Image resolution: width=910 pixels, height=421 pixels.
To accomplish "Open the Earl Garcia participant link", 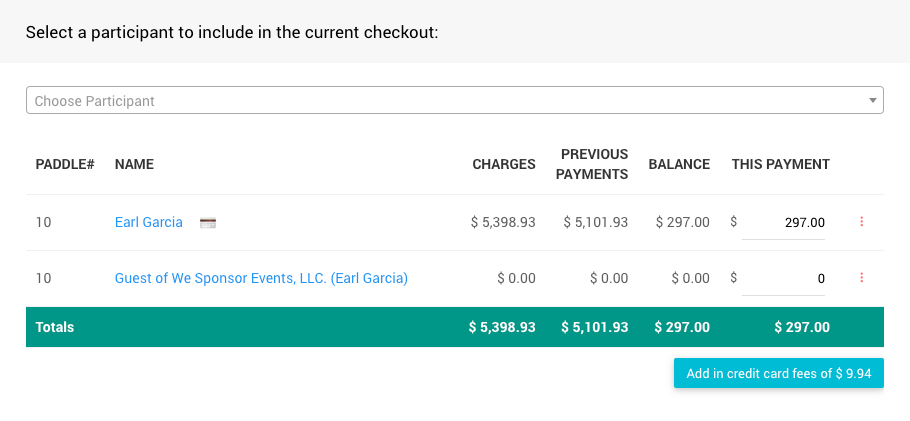I will pyautogui.click(x=149, y=222).
